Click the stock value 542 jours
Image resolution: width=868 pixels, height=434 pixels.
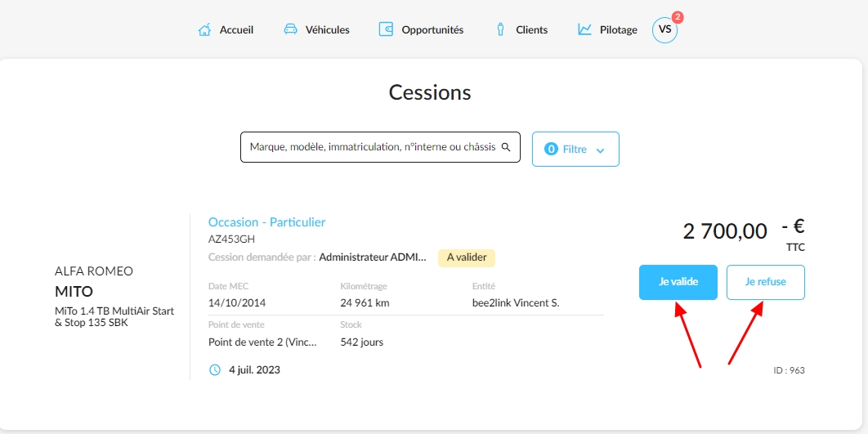point(362,342)
